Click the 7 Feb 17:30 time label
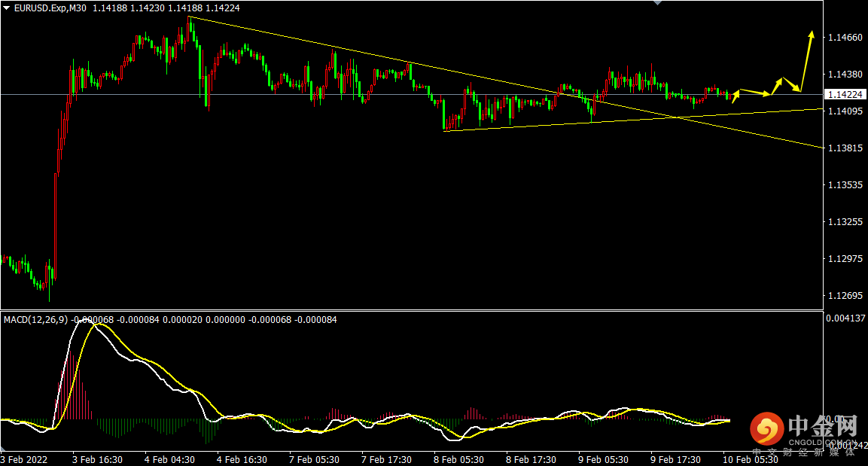The height and width of the screenshot is (466, 868). pos(386,460)
